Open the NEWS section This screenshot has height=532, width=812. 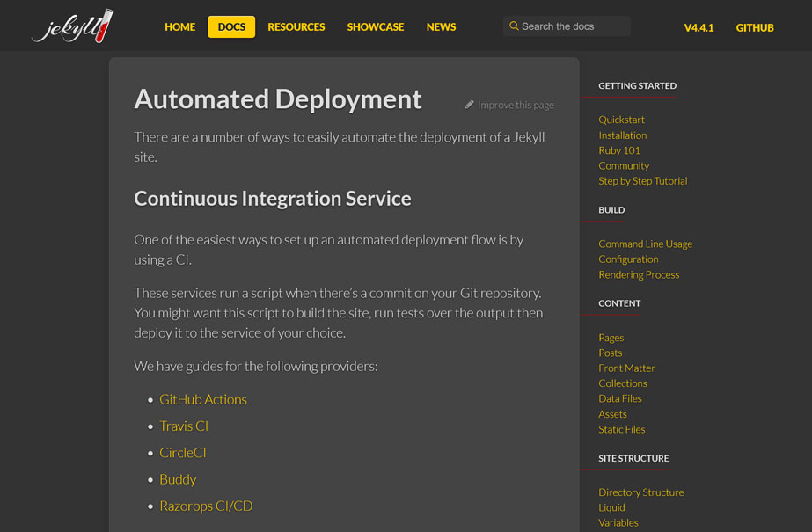click(x=441, y=27)
